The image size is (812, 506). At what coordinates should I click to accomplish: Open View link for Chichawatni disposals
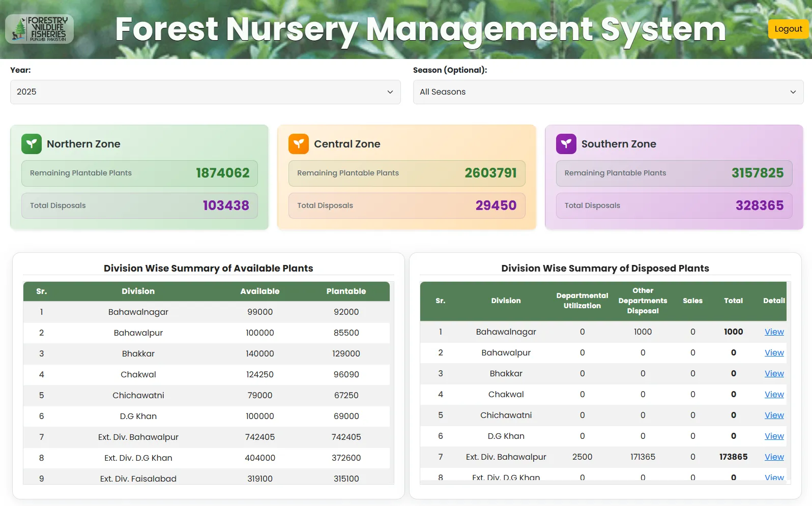[x=774, y=415]
